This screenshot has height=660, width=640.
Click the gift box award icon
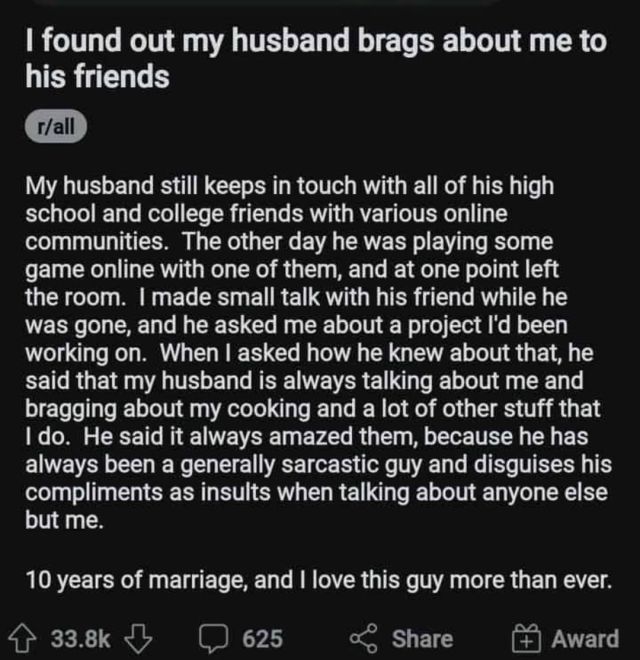(526, 639)
